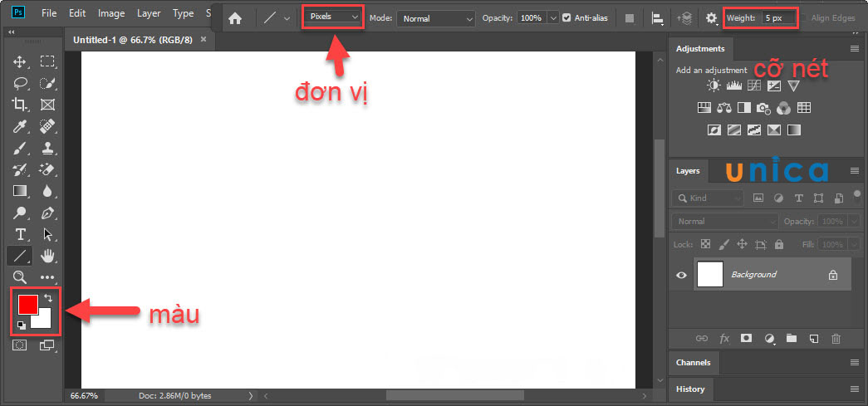This screenshot has height=406, width=868.
Task: Add a Photo Filter adjustment
Action: (x=764, y=108)
